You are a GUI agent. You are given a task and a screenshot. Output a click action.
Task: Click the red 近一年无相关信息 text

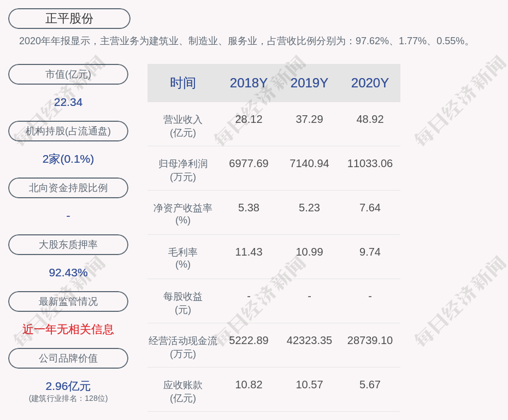coord(68,329)
